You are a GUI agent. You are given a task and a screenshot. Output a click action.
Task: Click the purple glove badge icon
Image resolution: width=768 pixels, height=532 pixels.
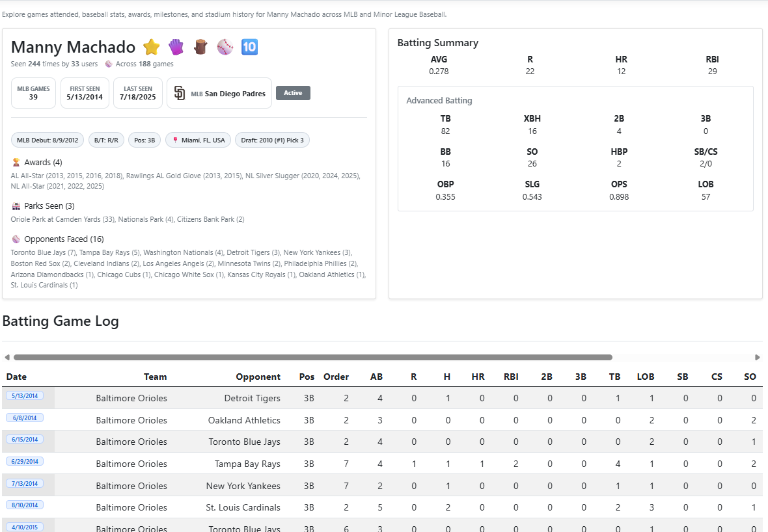coord(176,47)
